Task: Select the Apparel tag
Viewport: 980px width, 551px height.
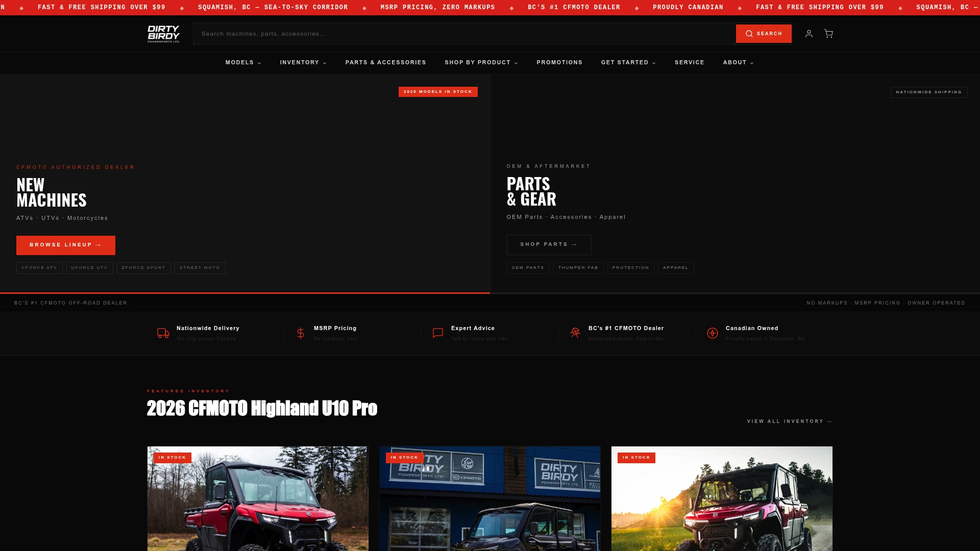Action: coord(676,268)
